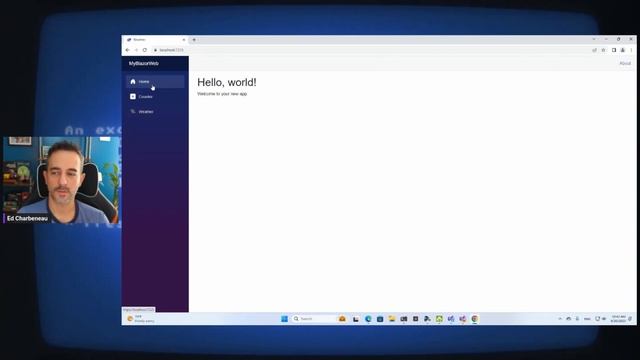Click the plus icon beside Counter

coord(133,97)
